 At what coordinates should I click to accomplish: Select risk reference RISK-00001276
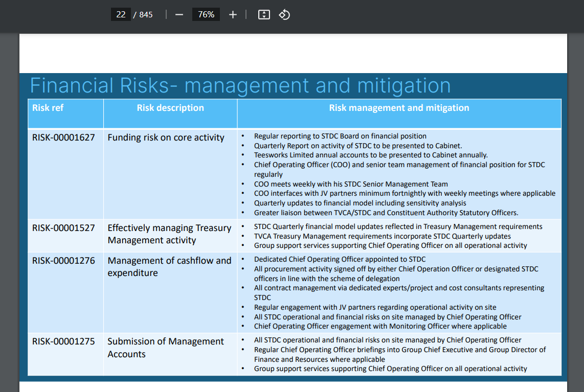(63, 261)
